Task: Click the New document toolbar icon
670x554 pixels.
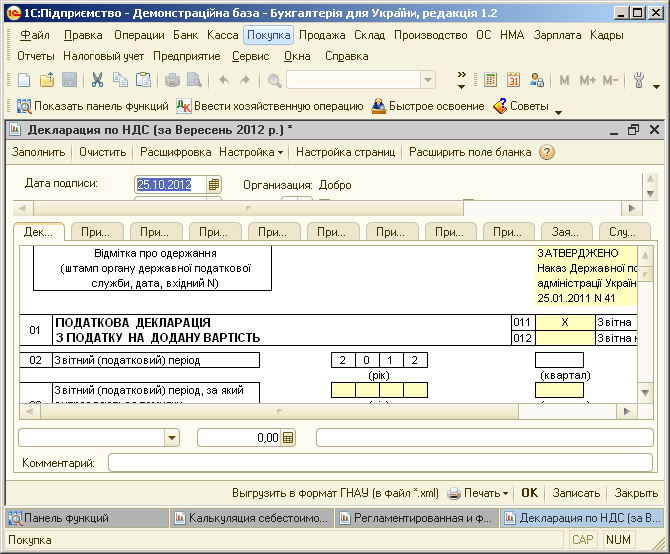Action: click(24, 80)
